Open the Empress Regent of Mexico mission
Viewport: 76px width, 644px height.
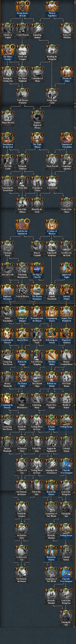(37, 119)
